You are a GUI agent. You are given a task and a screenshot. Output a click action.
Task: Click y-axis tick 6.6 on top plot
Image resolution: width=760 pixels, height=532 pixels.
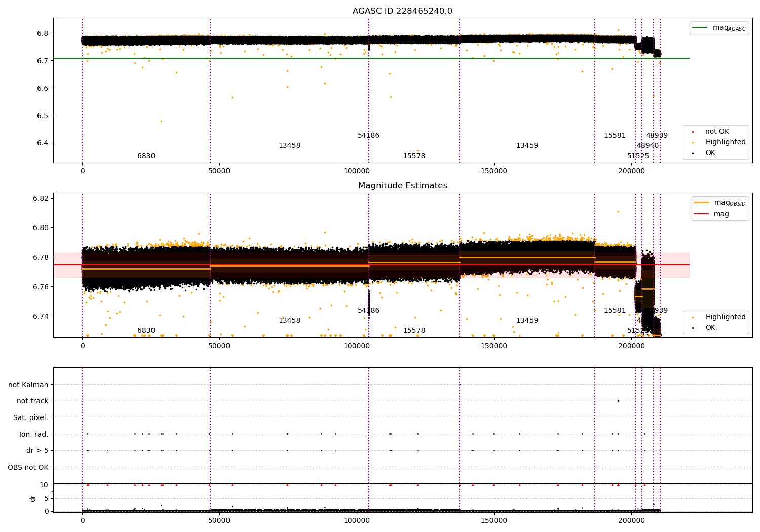[x=43, y=88]
